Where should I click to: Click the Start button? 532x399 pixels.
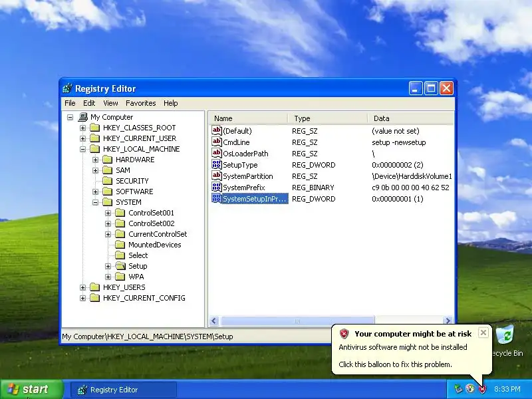(x=32, y=389)
